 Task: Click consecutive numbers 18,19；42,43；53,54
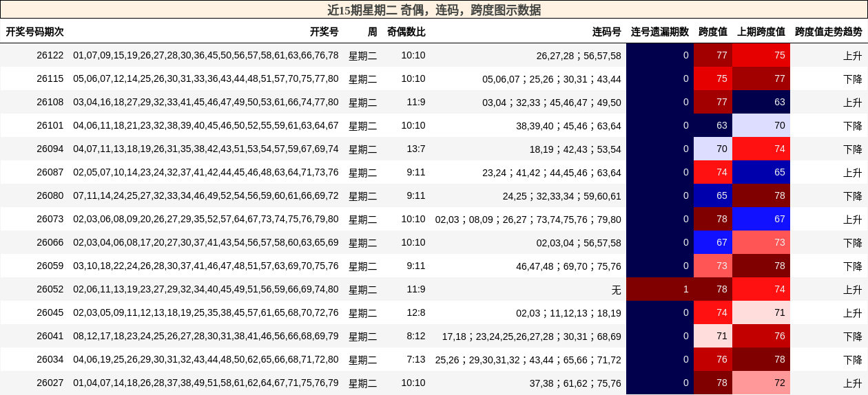click(575, 149)
